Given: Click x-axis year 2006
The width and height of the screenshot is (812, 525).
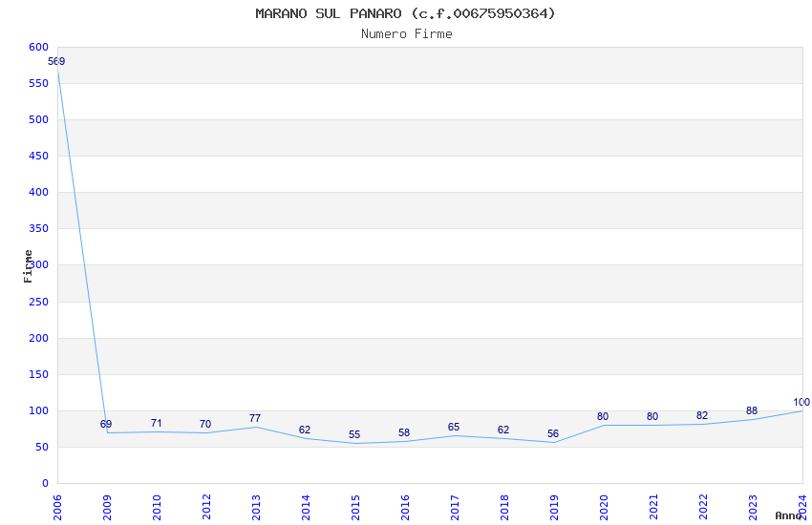Looking at the screenshot, I should 57,508.
